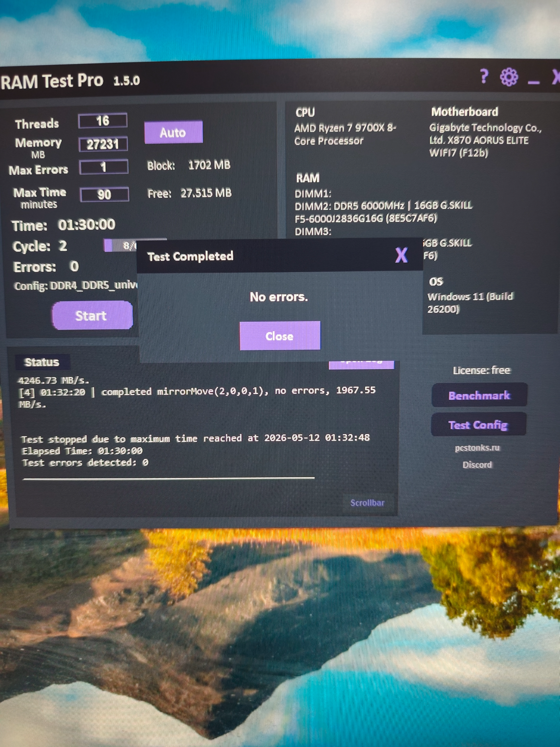The image size is (560, 747).
Task: Click the 'No errors.' message text
Action: (279, 297)
